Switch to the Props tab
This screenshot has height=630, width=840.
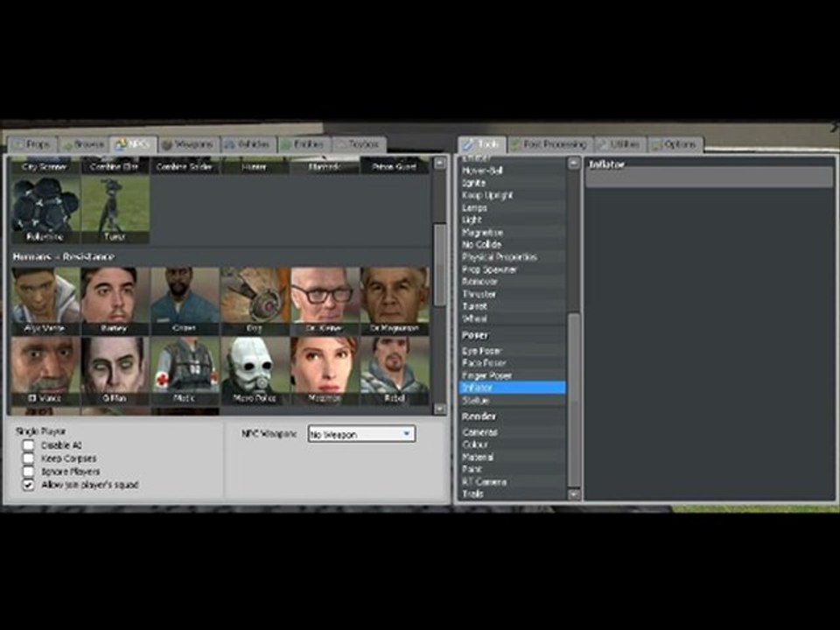click(32, 144)
